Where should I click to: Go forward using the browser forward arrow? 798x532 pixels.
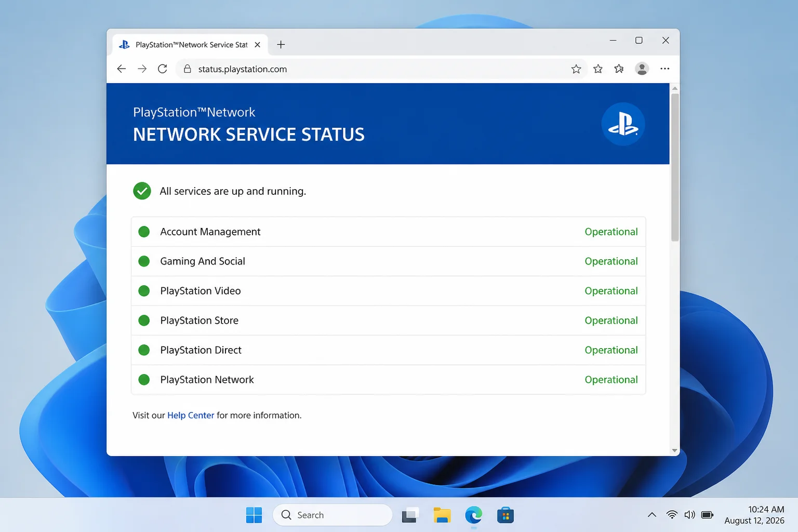click(142, 69)
